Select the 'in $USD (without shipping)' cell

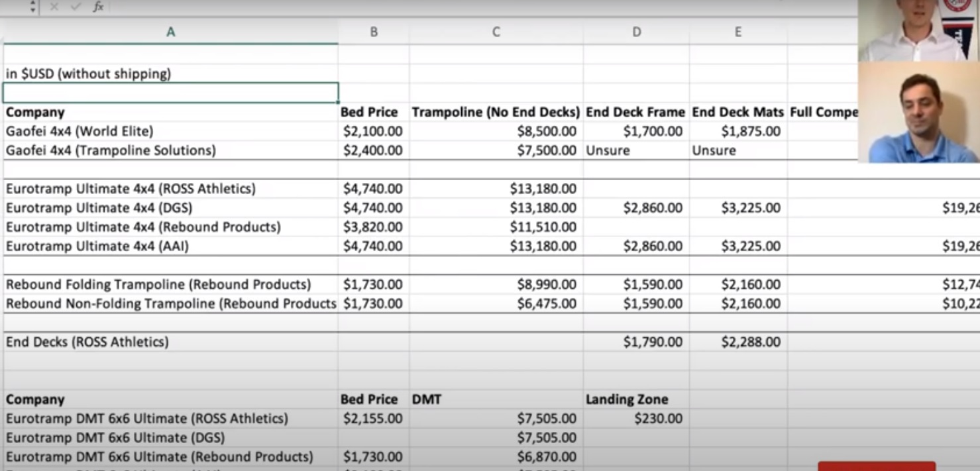[170, 74]
